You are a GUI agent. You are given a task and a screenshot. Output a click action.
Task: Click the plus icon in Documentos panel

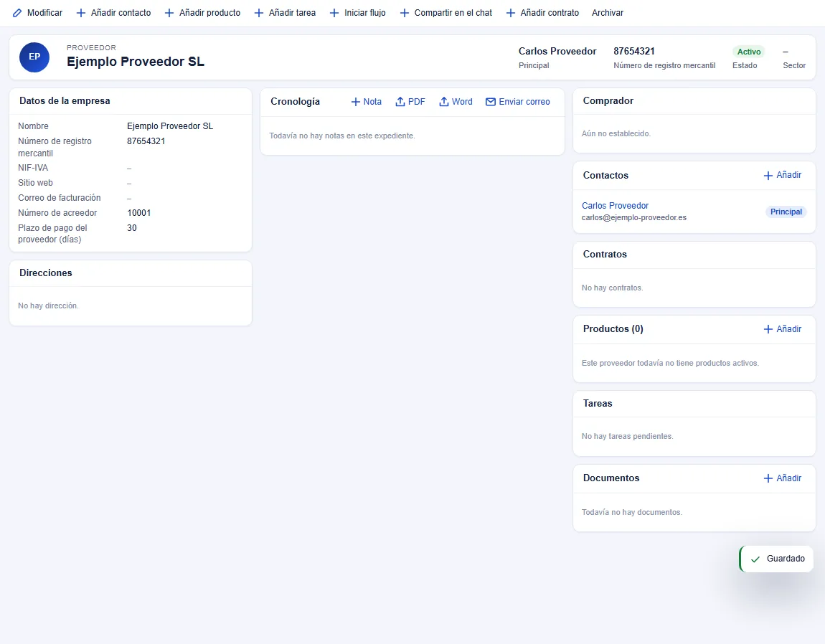pos(768,478)
